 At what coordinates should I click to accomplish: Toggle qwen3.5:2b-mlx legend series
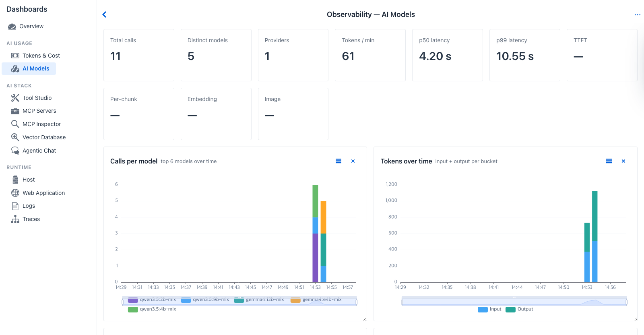[x=152, y=300]
